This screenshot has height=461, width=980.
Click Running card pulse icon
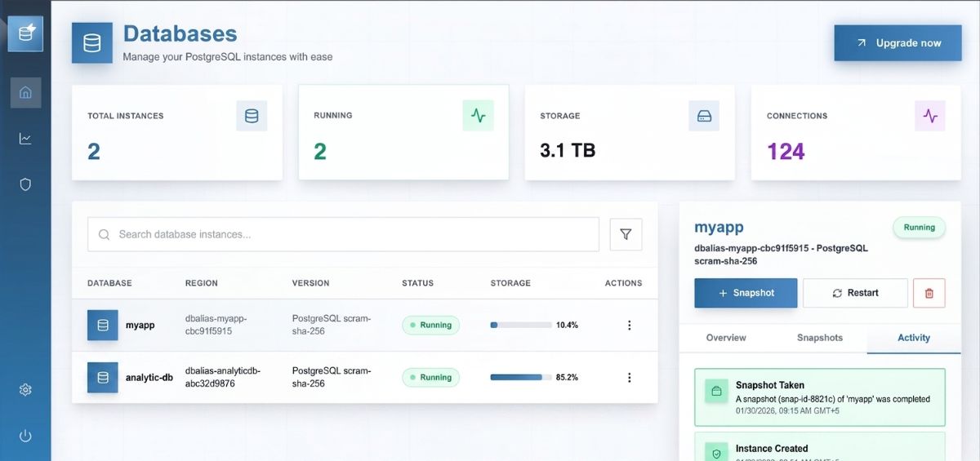click(x=478, y=116)
